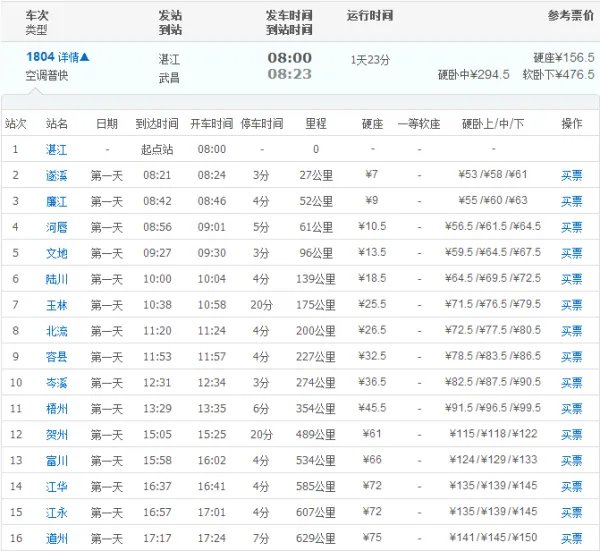Open the 岑溪 station link
The width and height of the screenshot is (600, 551).
[x=57, y=383]
